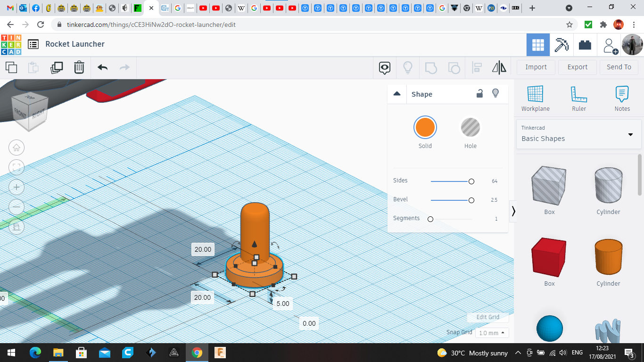Invite collaborator with add-person icon
This screenshot has width=644, height=362.
pos(609,45)
